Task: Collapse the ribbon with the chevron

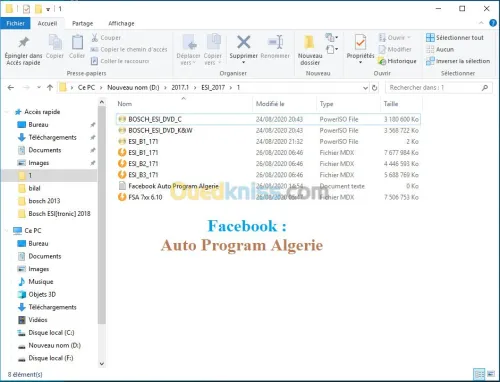Action: 481,23
